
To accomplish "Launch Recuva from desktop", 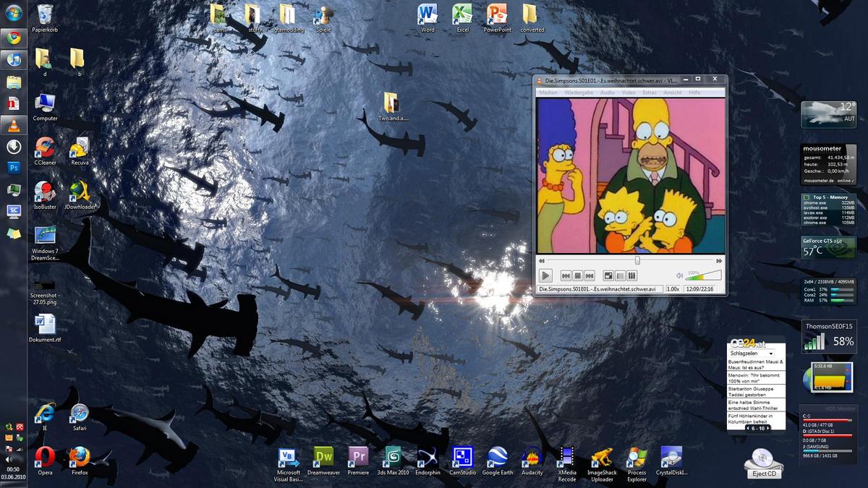I will [80, 150].
